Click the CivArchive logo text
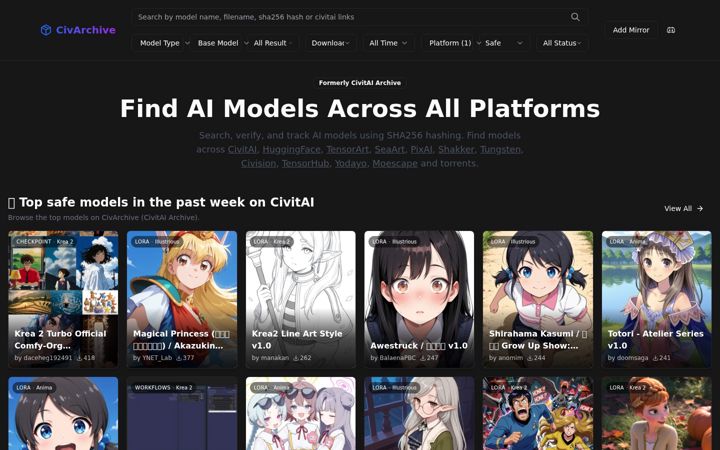Viewport: 720px width, 450px height. pyautogui.click(x=85, y=30)
